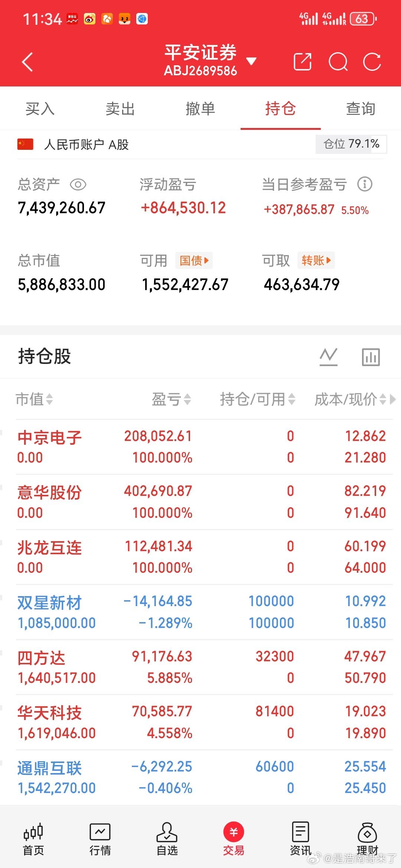Screen dimensions: 401x868
Task: Tap total assets value 7,439,260.67
Action: [x=62, y=208]
